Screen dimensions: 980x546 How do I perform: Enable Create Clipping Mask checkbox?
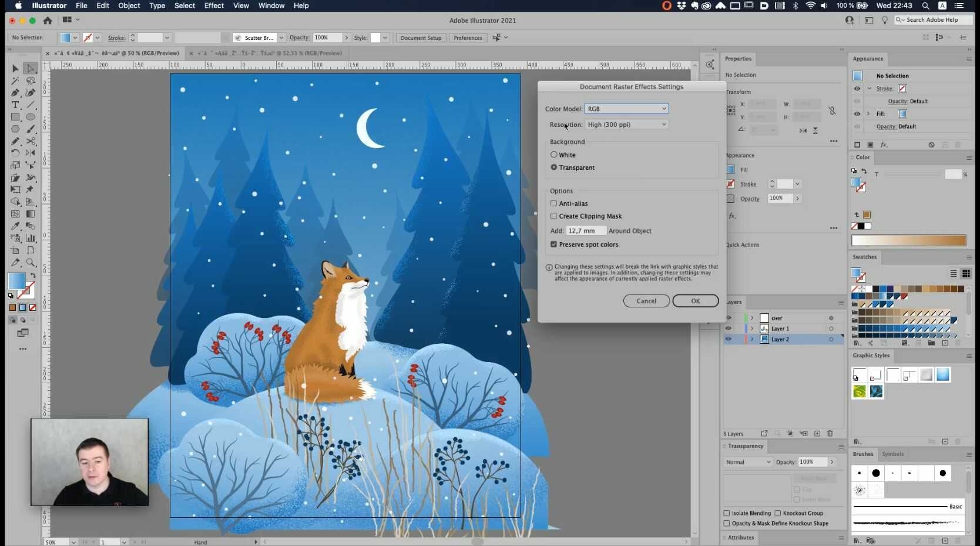(553, 216)
